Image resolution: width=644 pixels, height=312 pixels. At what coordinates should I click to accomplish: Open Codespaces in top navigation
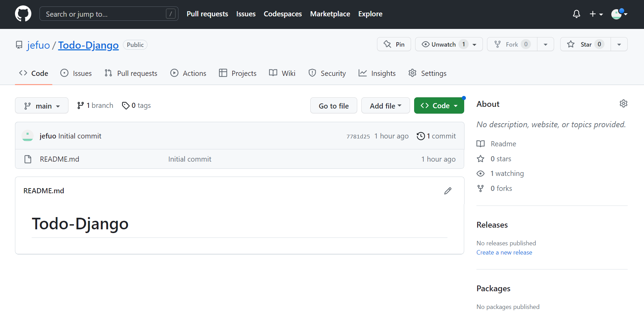click(x=283, y=14)
